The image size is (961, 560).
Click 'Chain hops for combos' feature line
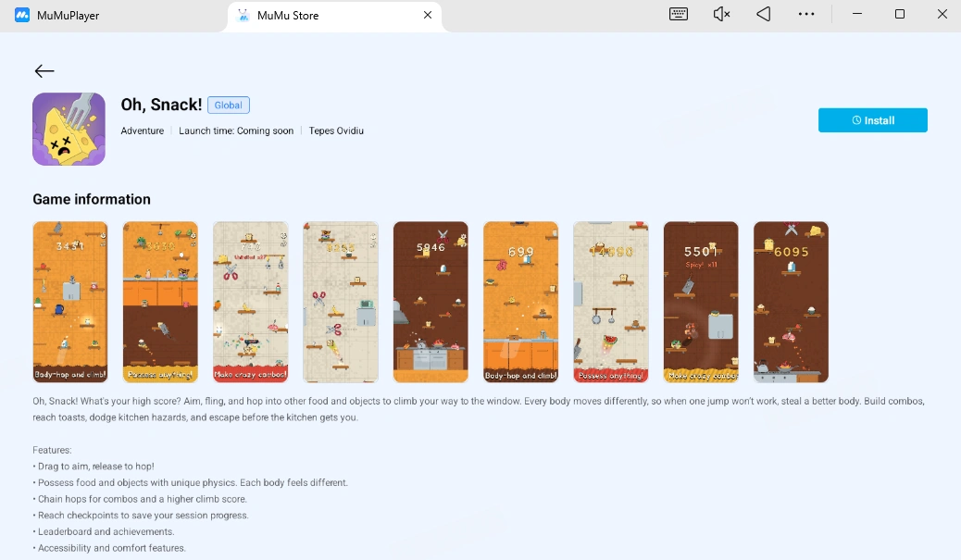pyautogui.click(x=140, y=499)
